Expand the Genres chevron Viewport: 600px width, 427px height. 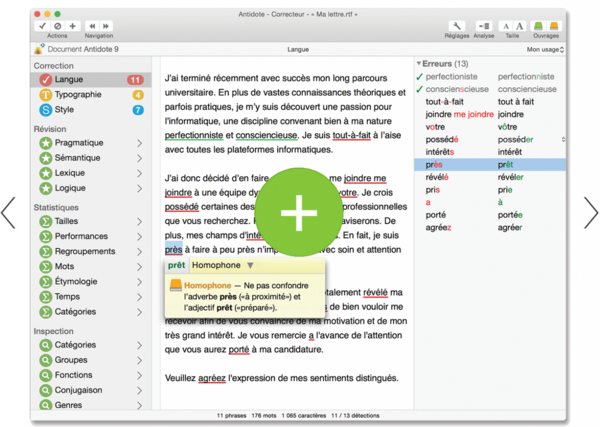tap(140, 405)
